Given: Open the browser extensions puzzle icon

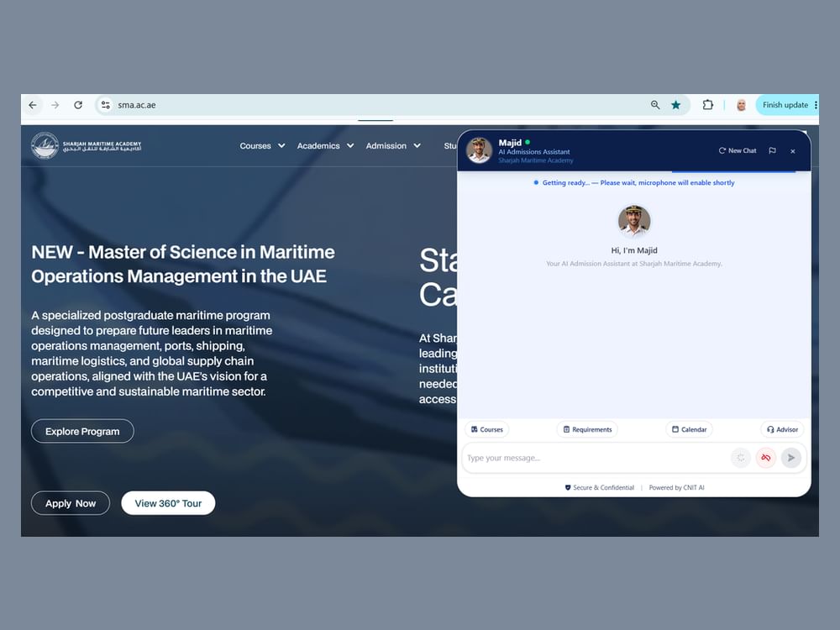Looking at the screenshot, I should point(707,105).
